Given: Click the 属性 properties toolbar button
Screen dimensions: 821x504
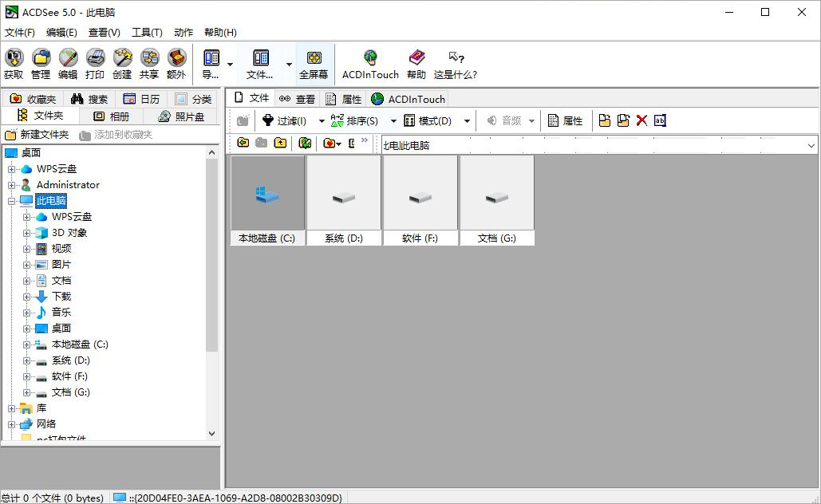Looking at the screenshot, I should pos(565,121).
